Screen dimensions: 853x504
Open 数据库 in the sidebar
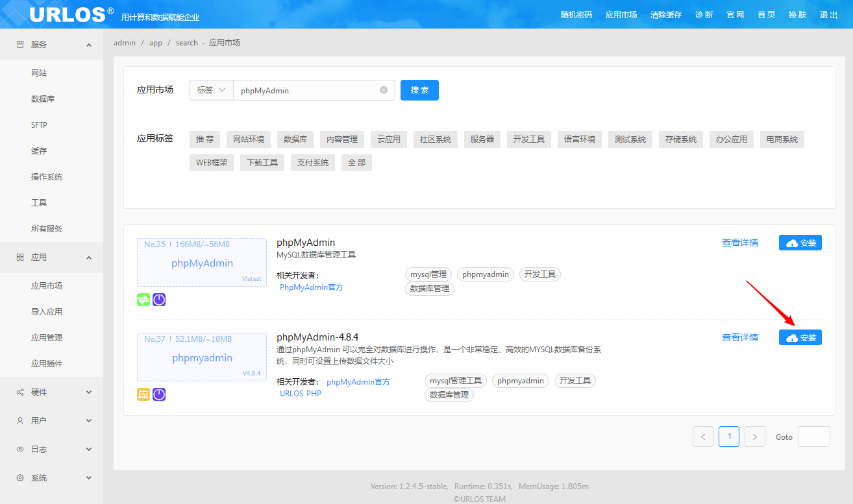click(x=43, y=99)
